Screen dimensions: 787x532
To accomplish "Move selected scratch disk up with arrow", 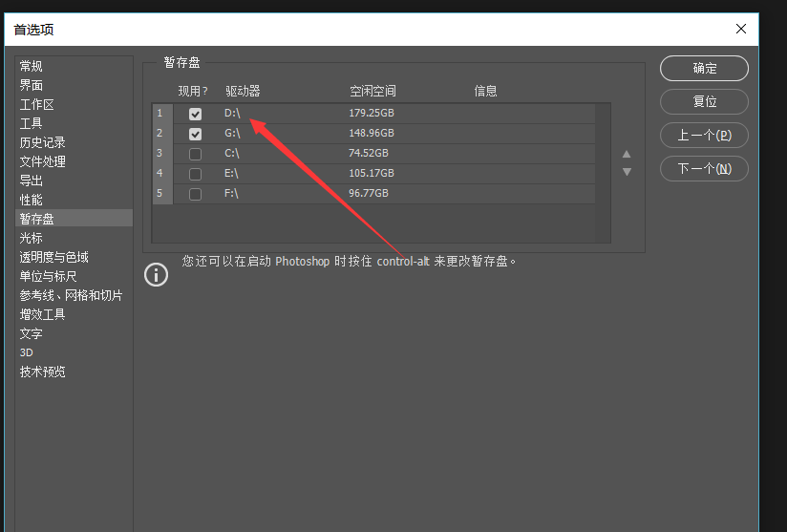I will click(627, 154).
